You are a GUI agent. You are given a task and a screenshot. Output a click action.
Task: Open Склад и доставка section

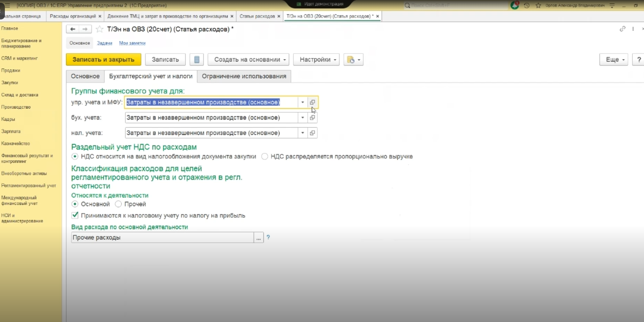pos(20,95)
